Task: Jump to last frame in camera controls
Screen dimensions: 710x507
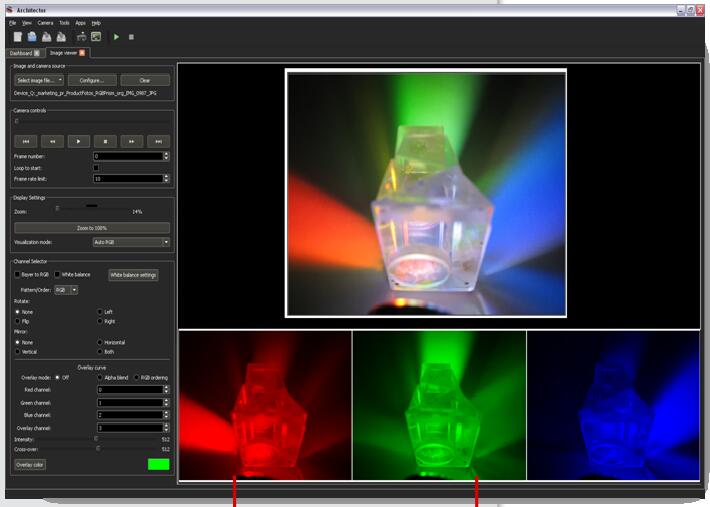Action: (158, 142)
